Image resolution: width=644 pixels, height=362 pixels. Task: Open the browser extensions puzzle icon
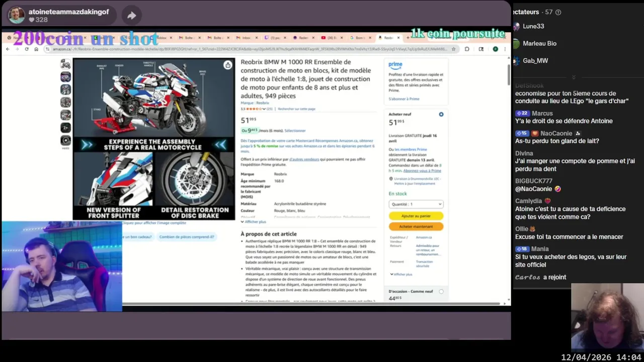point(467,49)
